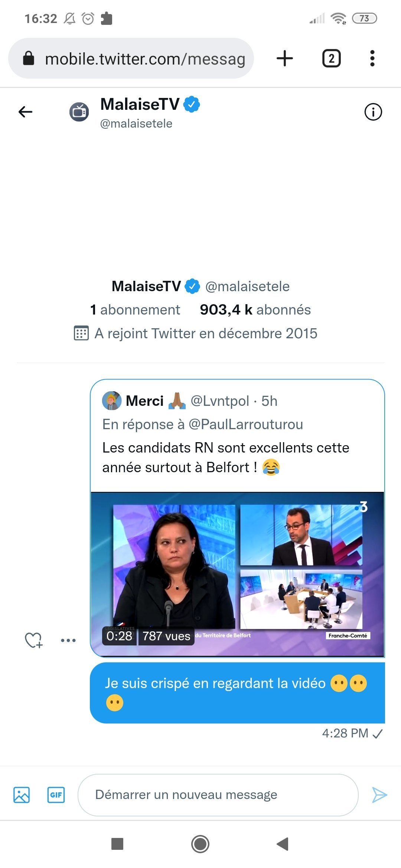Open new browser tab with plus
The height and width of the screenshot is (868, 401).
click(285, 59)
